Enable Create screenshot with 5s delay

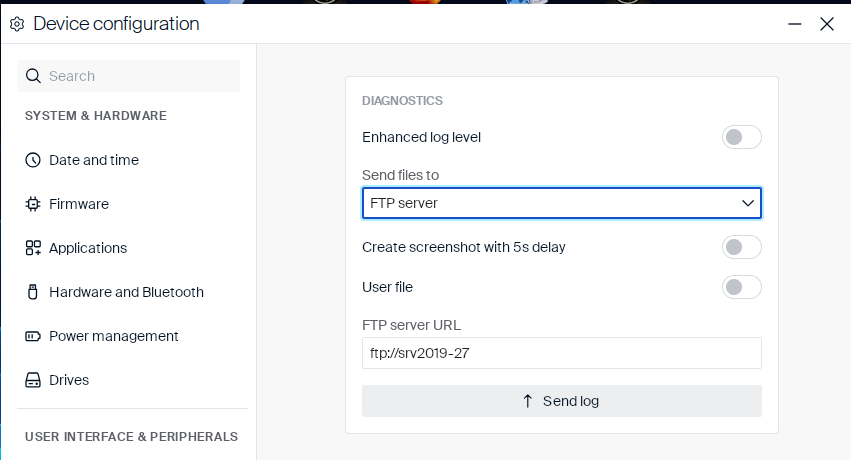point(741,247)
